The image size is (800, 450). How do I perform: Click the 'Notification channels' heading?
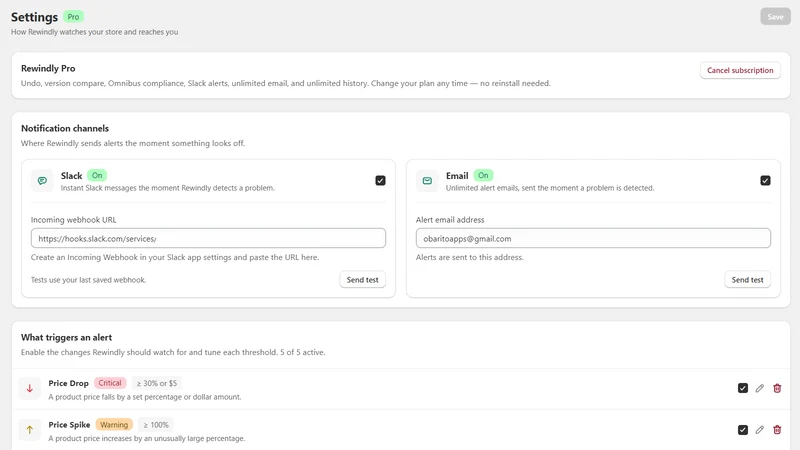[x=65, y=129]
